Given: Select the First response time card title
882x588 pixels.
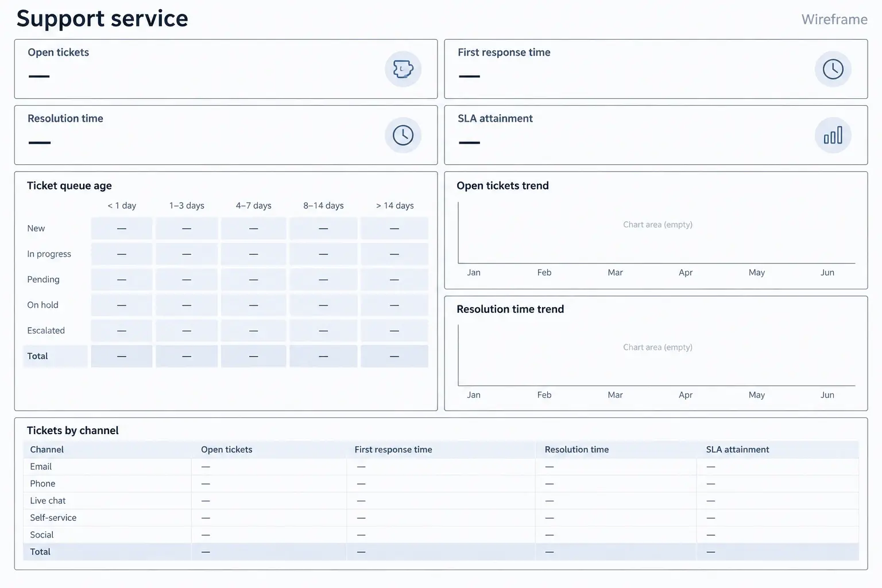Looking at the screenshot, I should click(x=504, y=52).
